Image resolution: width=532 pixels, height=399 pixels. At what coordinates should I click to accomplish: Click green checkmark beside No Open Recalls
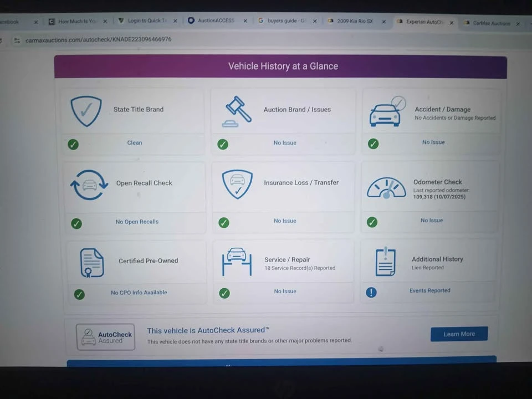[76, 223]
